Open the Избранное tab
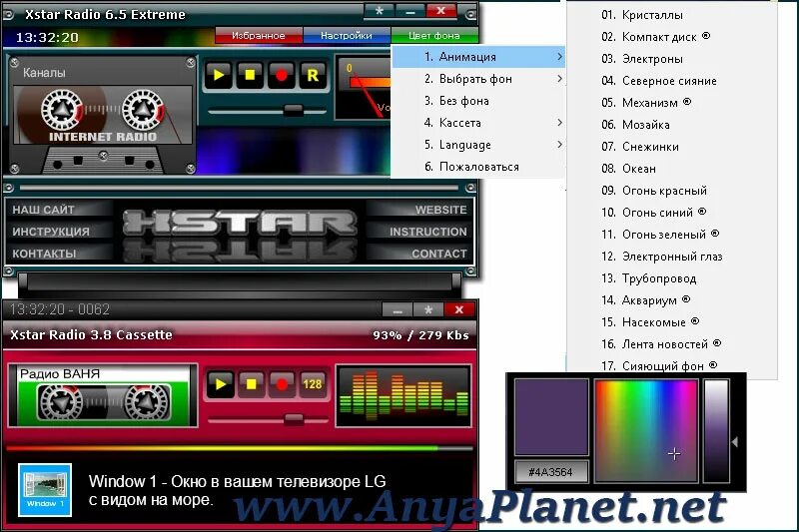The width and height of the screenshot is (799, 532). pos(259,36)
